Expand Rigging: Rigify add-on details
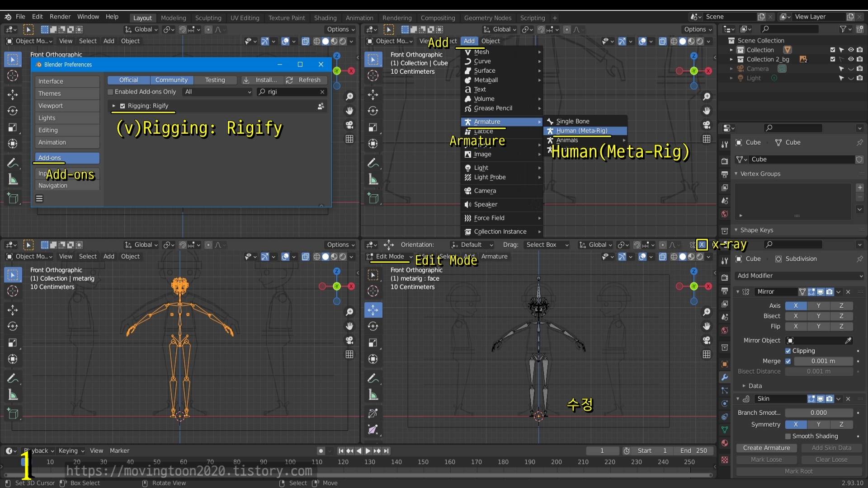 (x=114, y=106)
